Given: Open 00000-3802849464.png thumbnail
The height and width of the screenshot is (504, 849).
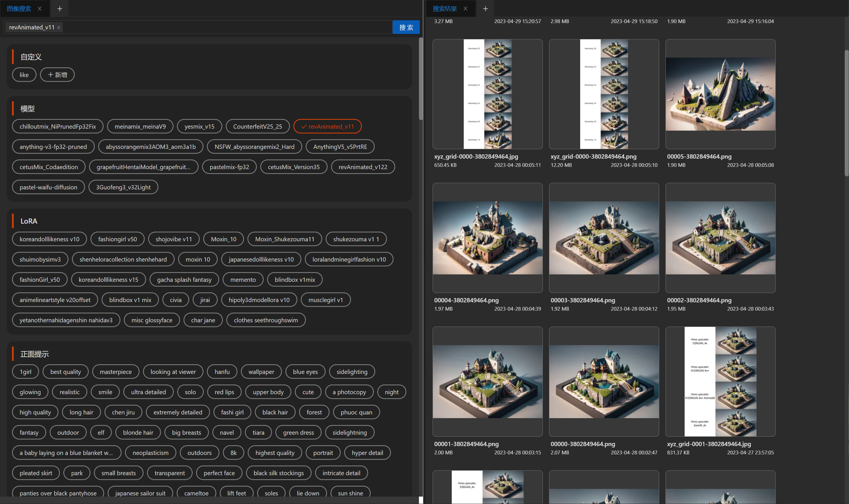Looking at the screenshot, I should click(604, 381).
